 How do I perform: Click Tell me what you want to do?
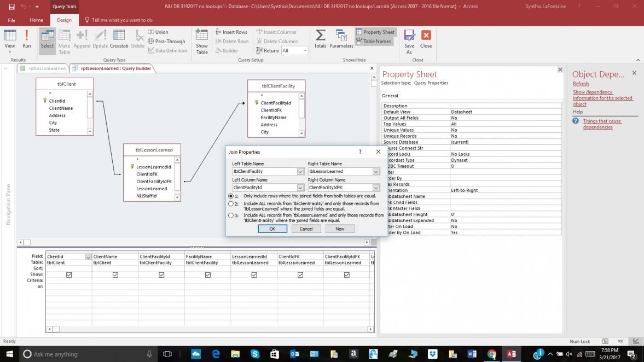click(x=118, y=20)
